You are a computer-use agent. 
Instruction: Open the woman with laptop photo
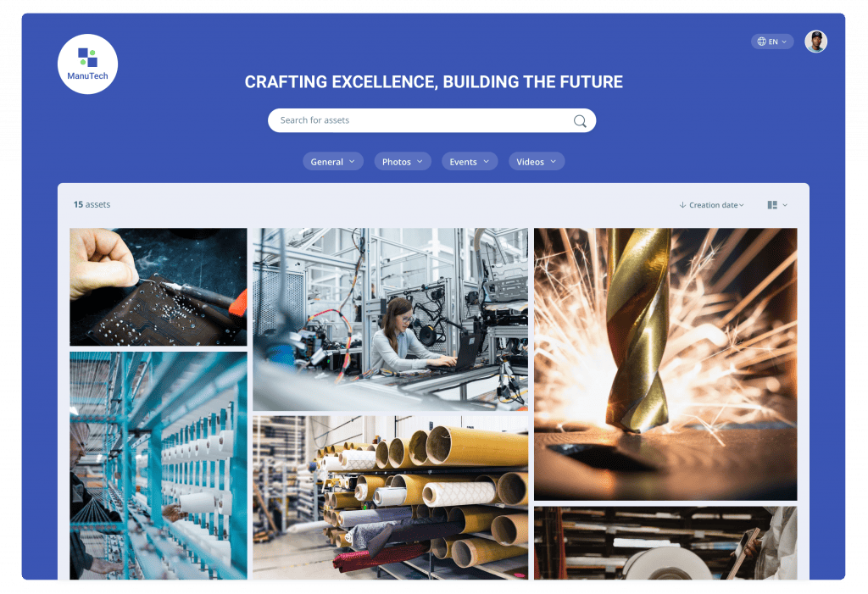pyautogui.click(x=390, y=319)
